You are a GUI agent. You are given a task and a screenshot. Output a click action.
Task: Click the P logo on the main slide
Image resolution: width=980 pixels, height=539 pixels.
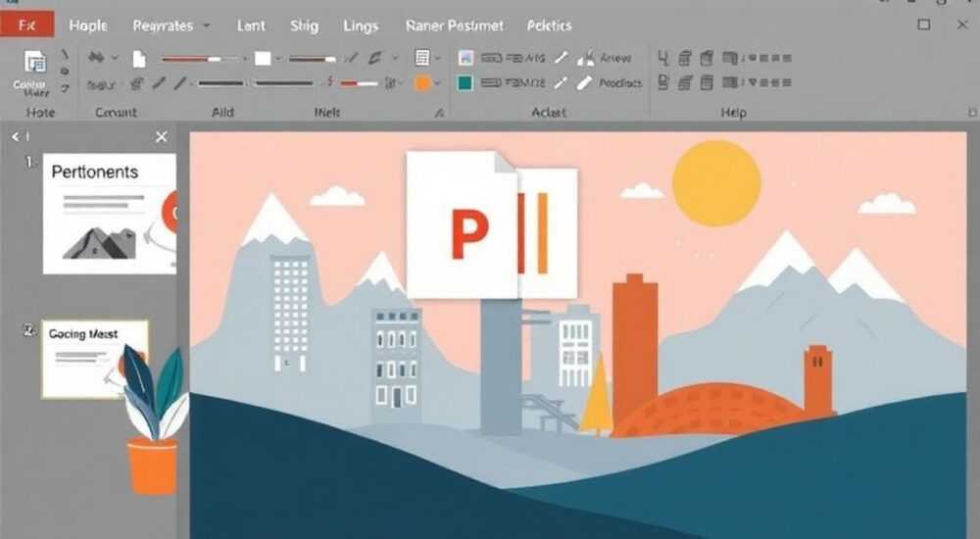point(470,234)
